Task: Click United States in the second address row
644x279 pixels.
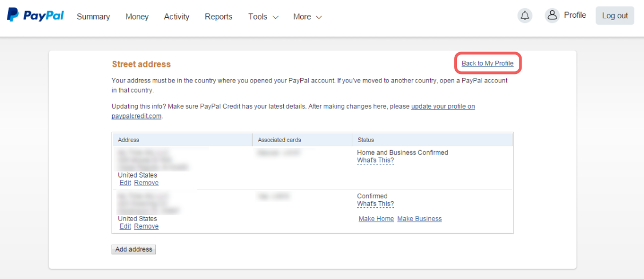Action: coord(137,219)
